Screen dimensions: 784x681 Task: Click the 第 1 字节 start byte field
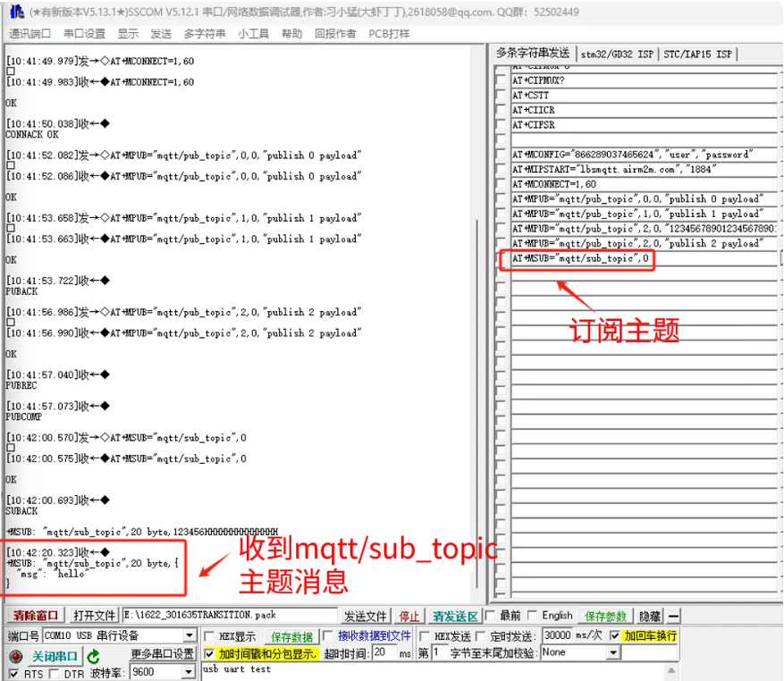coord(438,652)
